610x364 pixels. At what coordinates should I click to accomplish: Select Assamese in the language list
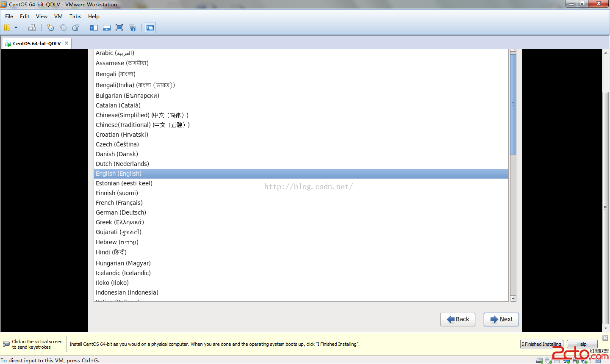click(301, 63)
